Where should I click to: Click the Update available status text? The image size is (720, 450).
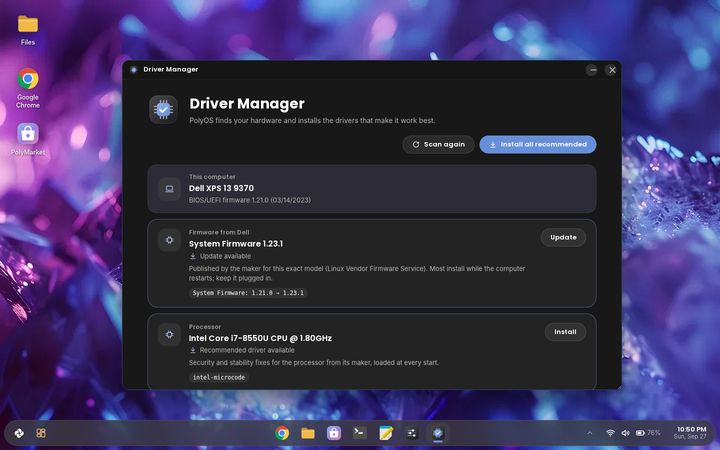tap(225, 256)
